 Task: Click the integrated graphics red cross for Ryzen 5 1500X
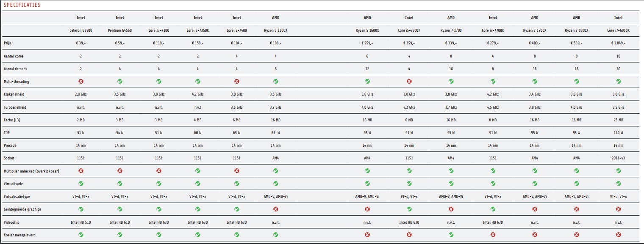pyautogui.click(x=276, y=209)
